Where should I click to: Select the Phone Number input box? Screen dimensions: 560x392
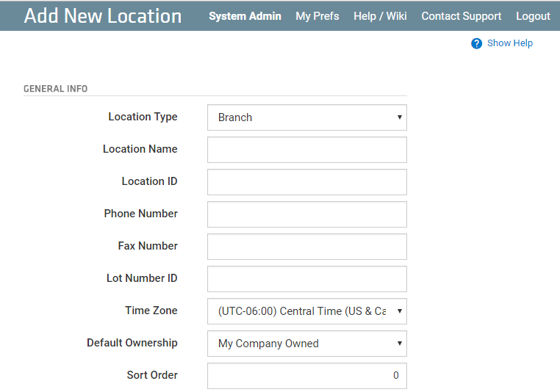click(306, 214)
